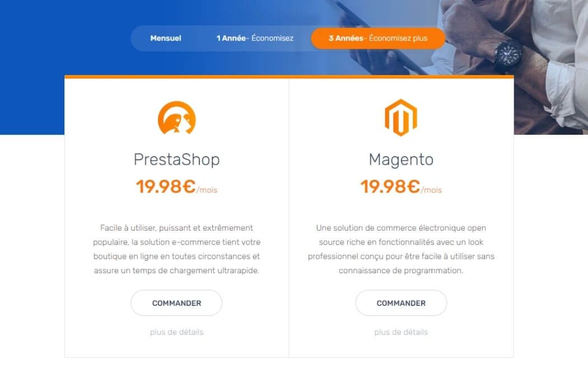588x392 pixels.
Task: Choose the 3 Années Économisez plus option
Action: tap(378, 38)
